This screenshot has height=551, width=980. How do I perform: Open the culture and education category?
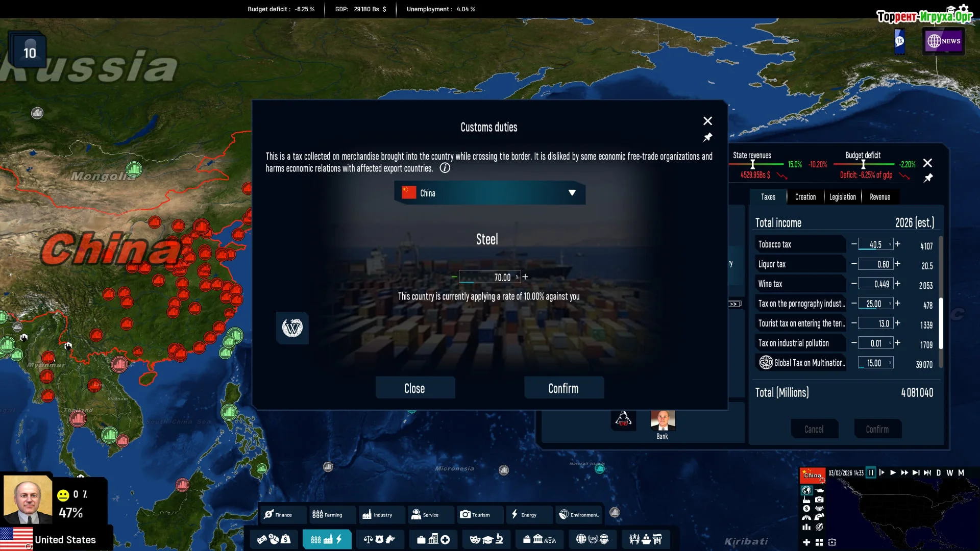click(x=486, y=539)
